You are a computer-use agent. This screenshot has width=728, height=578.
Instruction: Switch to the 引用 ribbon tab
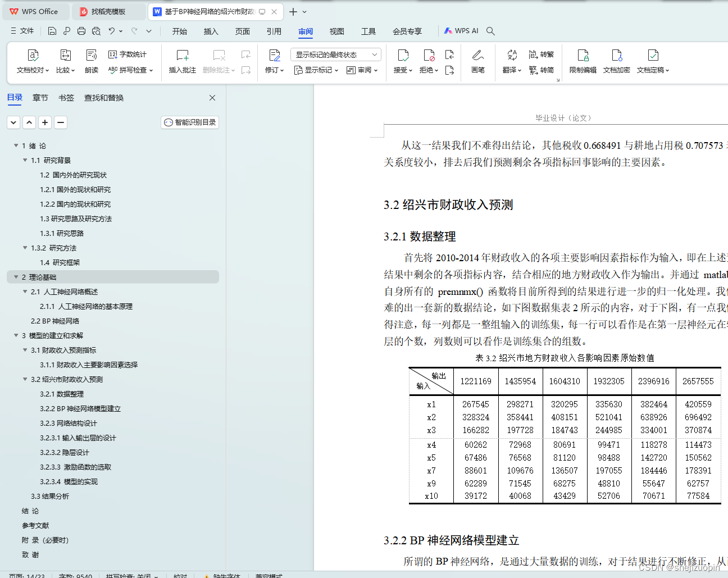click(274, 31)
